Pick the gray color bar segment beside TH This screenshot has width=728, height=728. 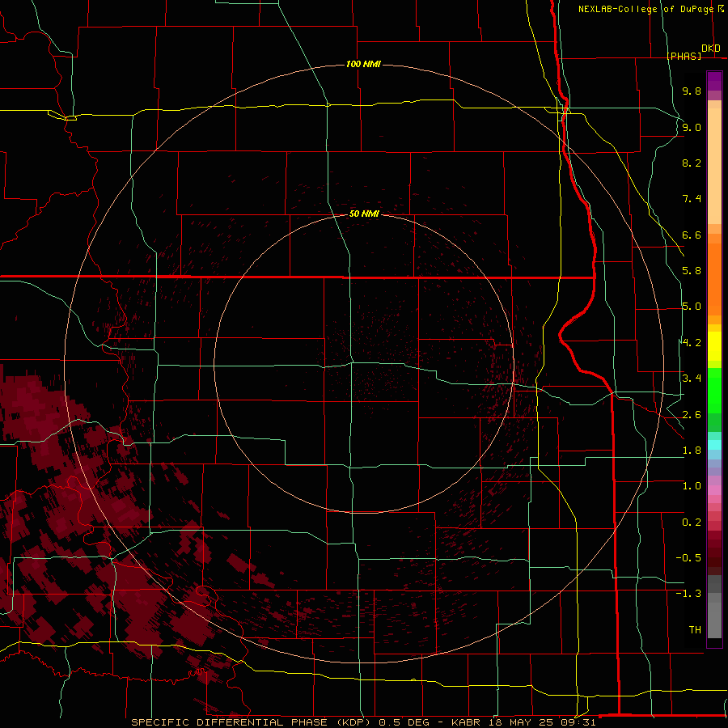[x=714, y=622]
